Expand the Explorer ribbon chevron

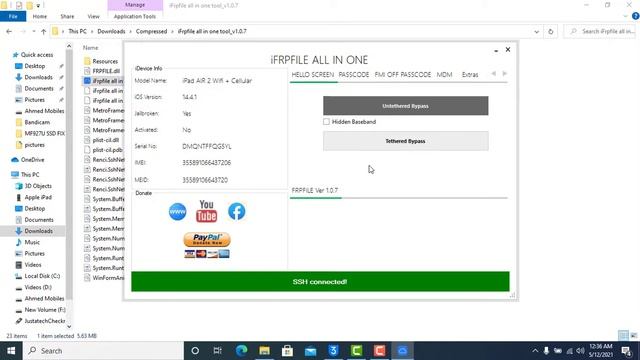tap(625, 16)
